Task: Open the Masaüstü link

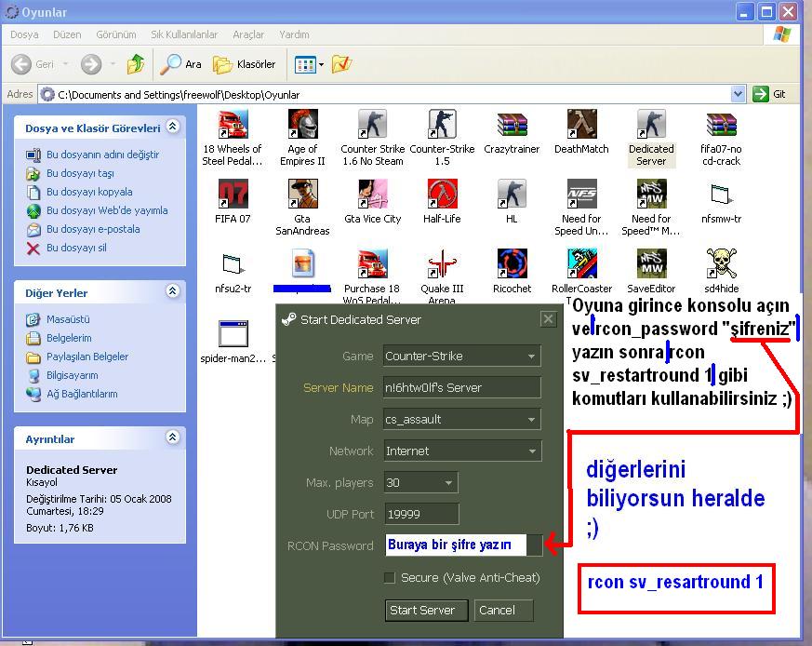Action: (x=68, y=319)
